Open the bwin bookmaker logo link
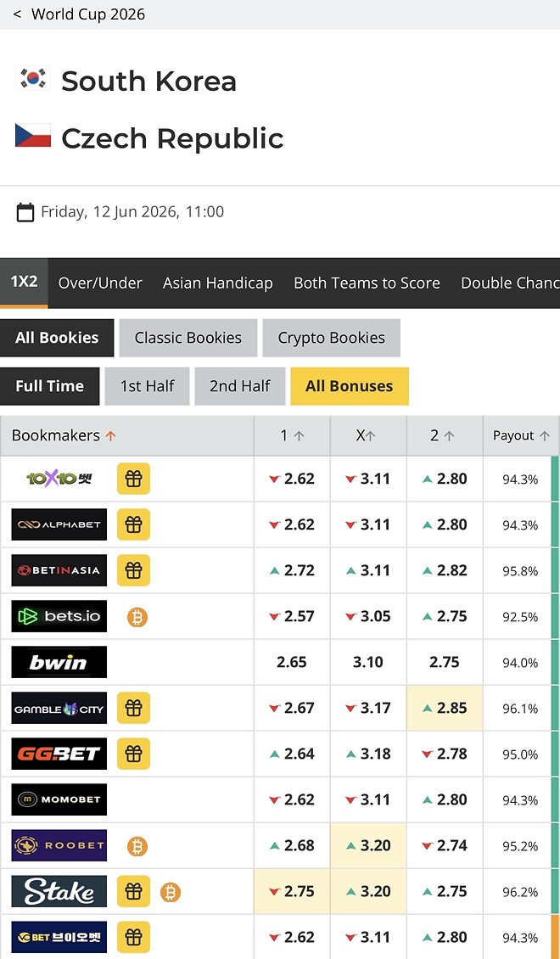The image size is (560, 959). [59, 663]
